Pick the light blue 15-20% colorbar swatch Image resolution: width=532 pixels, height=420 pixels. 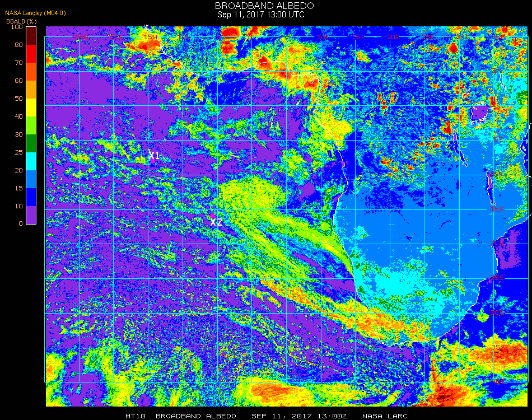coord(31,179)
